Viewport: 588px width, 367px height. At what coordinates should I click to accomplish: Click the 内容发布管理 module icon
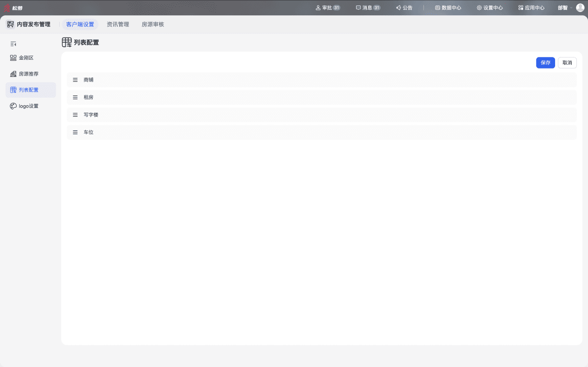coord(10,24)
